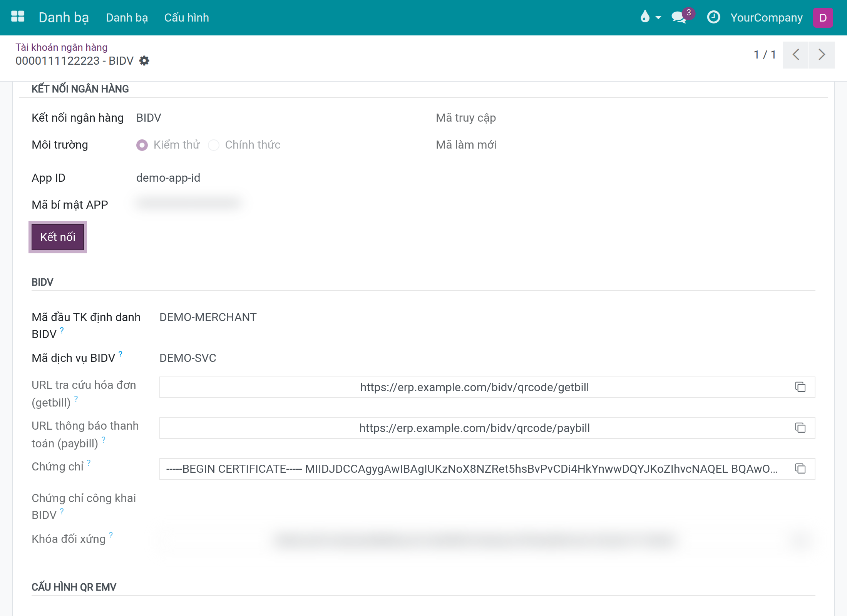Show help tooltip for Khóa đối xứng
Viewport: 847px width, 616px height.
point(111,535)
